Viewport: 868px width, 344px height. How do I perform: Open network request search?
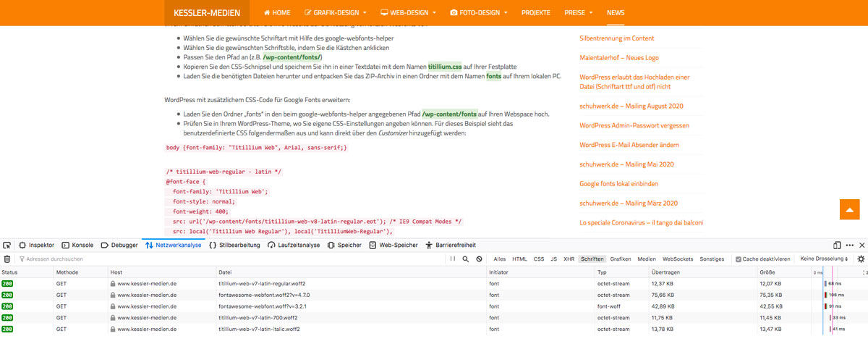click(466, 259)
